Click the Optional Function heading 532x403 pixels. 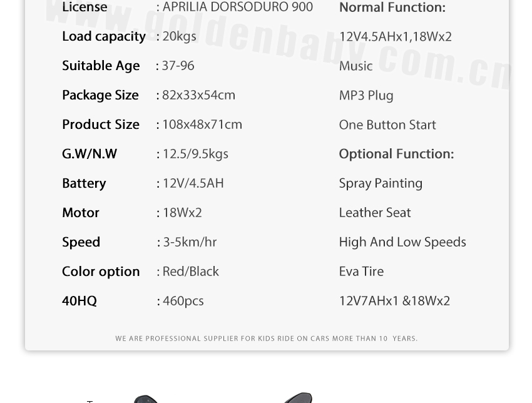tap(396, 154)
